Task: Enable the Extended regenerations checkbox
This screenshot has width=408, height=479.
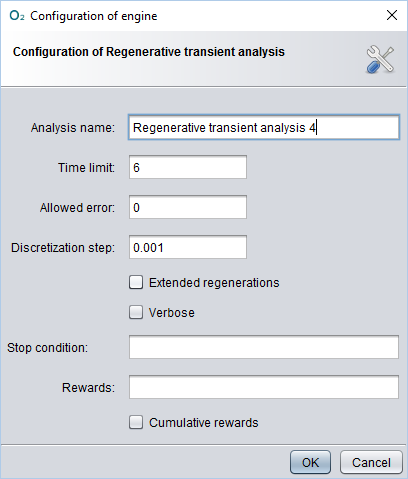Action: [x=136, y=282]
